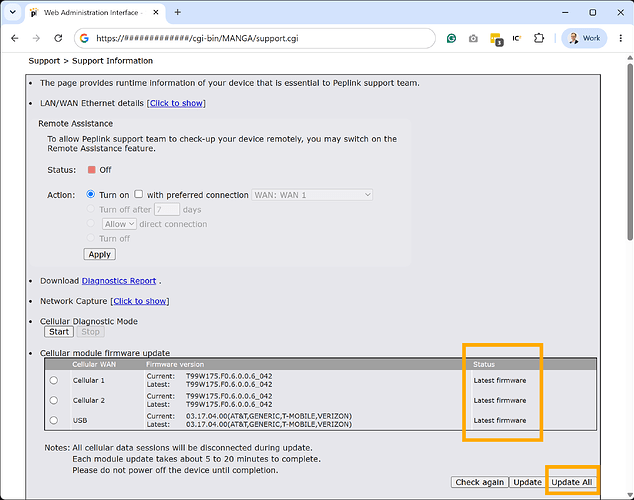Click the scrollbar down arrow
This screenshot has width=634, height=500.
(630, 495)
